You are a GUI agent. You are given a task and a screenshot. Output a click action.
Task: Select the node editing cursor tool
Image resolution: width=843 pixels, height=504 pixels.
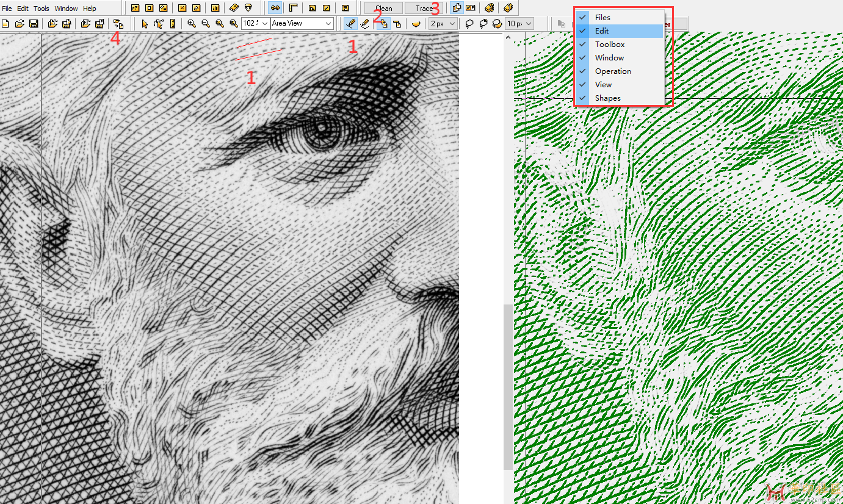pyautogui.click(x=159, y=24)
